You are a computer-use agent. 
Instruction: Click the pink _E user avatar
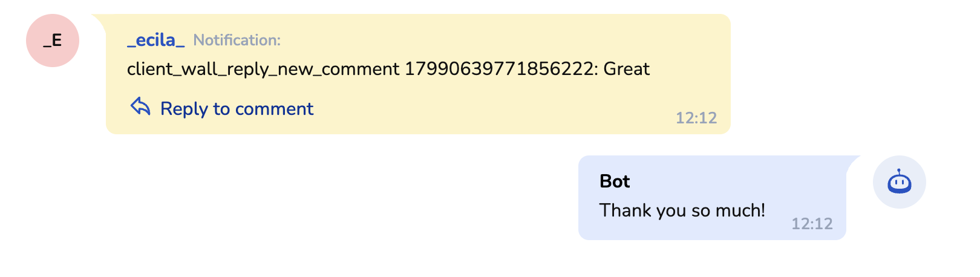(x=53, y=41)
